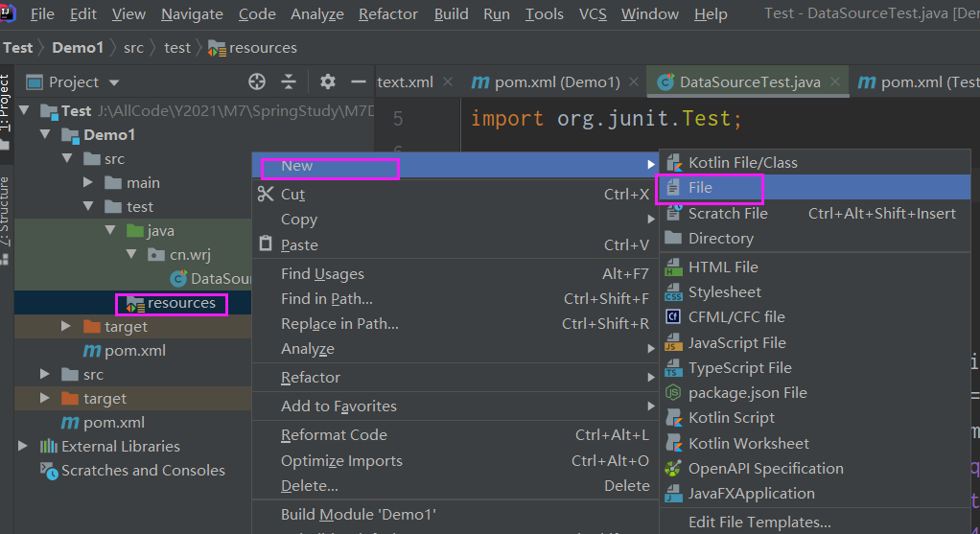
Task: Click the Scratches and Consoles icon
Action: (x=49, y=471)
